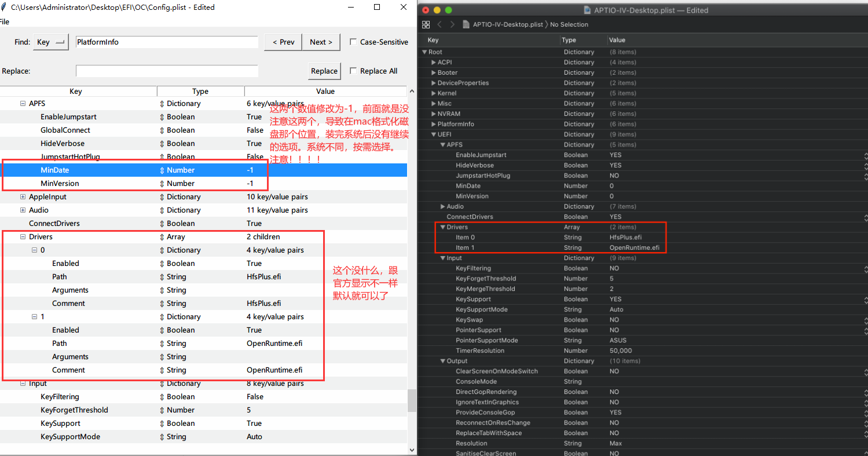Image resolution: width=868 pixels, height=456 pixels.
Task: Click the value stepper on the EnableJumpstart row
Action: coord(865,155)
